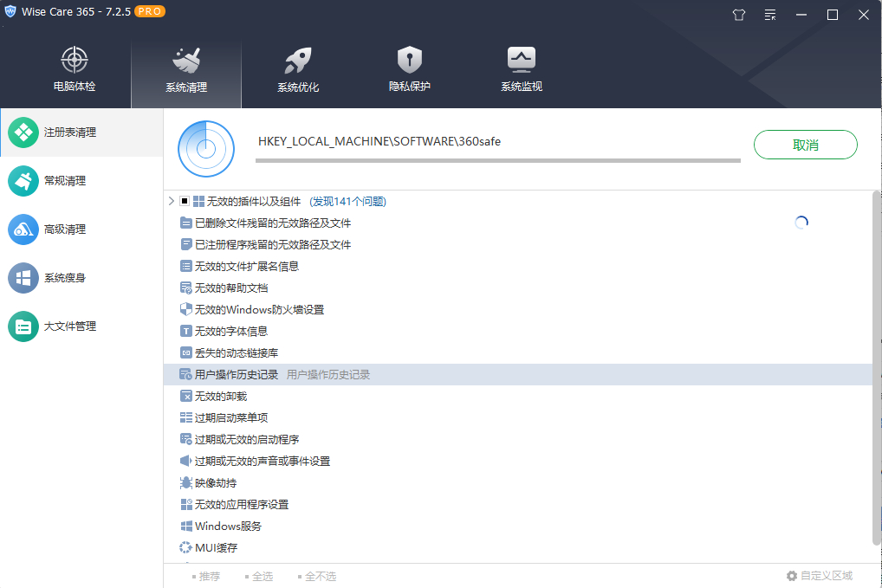The height and width of the screenshot is (588, 882).
Task: Click the scanning registry path HKEY_LOCAL_MACHINE text
Action: pos(379,142)
